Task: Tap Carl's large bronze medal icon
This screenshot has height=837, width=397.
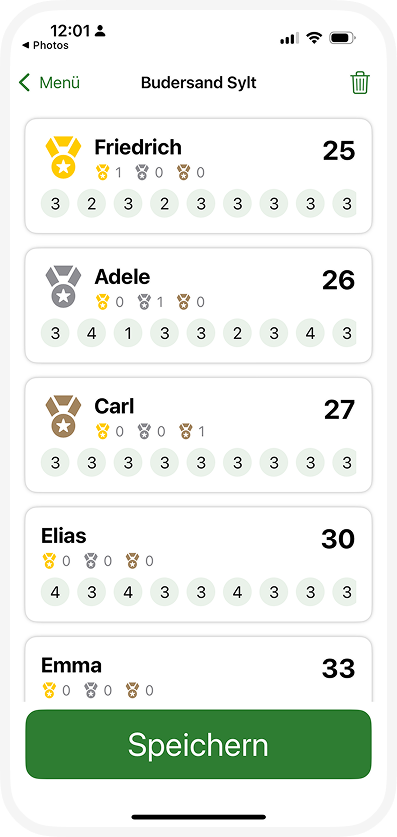Action: [63, 416]
